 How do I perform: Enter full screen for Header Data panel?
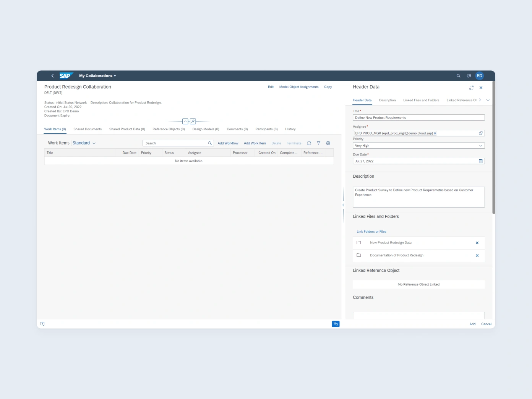[x=471, y=88]
